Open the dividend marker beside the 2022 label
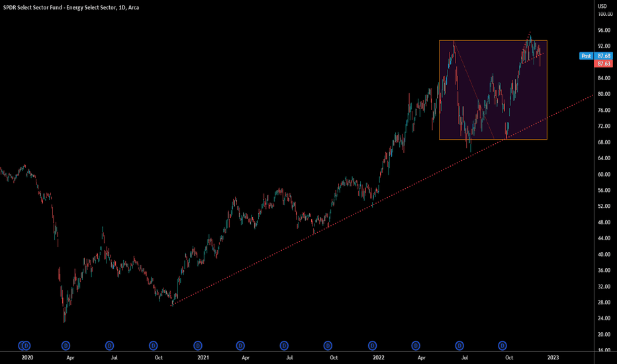Image resolution: width=617 pixels, height=364 pixels. 372,345
